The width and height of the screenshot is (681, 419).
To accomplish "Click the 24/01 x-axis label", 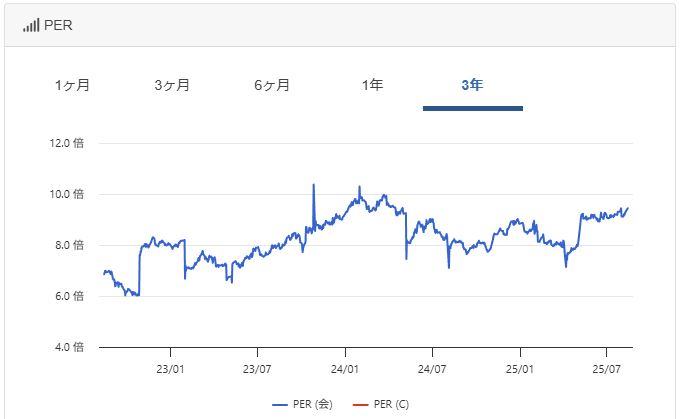I will (x=345, y=369).
